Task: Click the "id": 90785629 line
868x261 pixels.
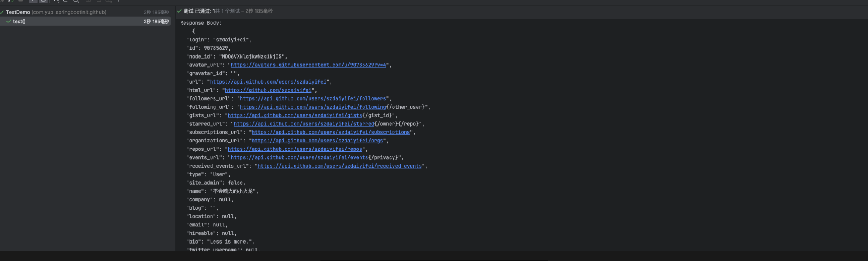Action: (208, 48)
